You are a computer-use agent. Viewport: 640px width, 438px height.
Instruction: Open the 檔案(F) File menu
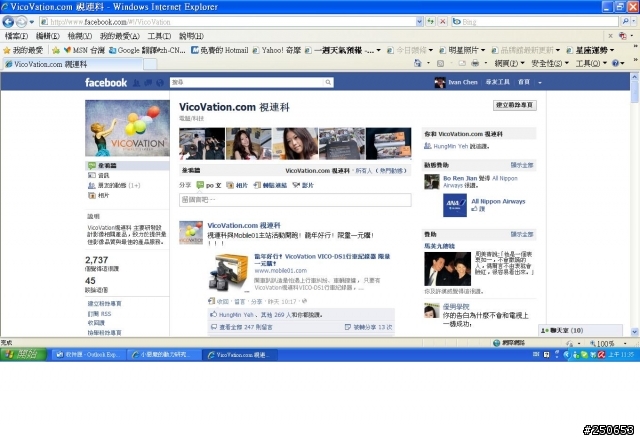coord(16,36)
